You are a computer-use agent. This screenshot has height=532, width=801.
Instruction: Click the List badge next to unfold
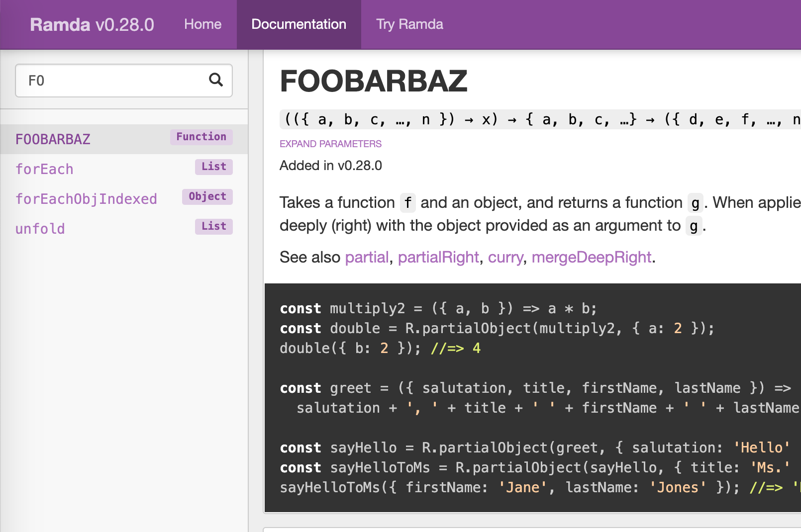[x=213, y=226]
